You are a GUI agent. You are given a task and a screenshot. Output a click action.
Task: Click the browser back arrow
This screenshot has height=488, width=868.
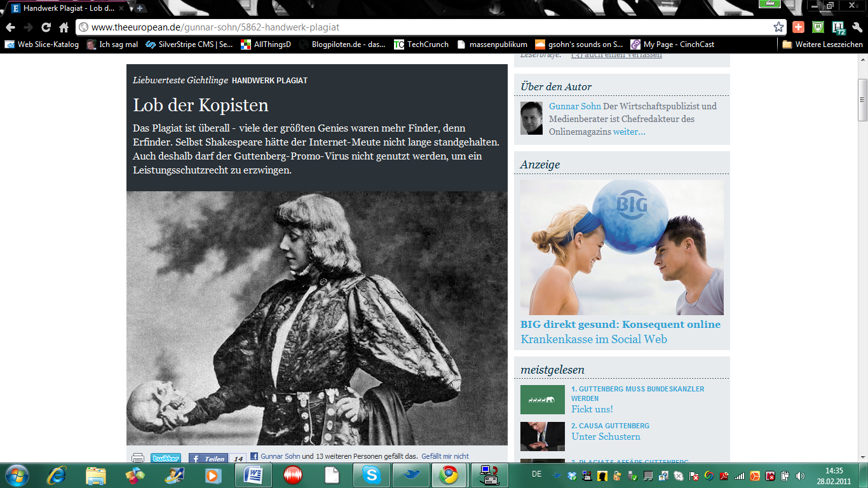click(10, 27)
